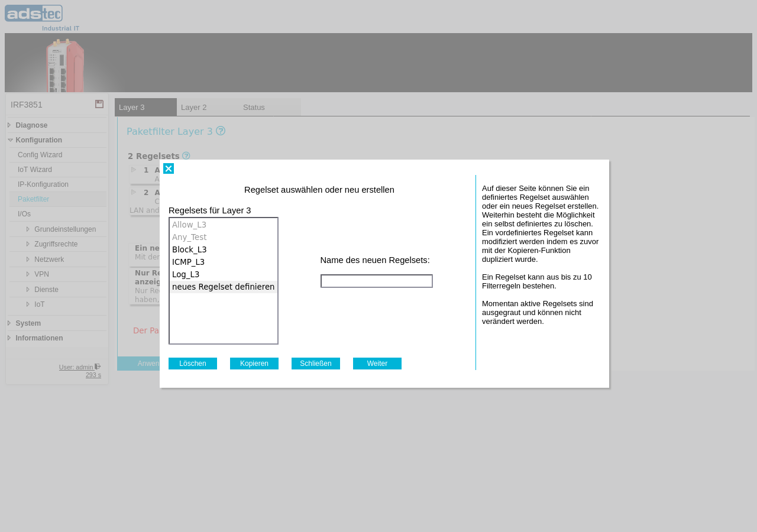Expand the Grundeinstellungen tree arrow
757x532 pixels.
point(28,229)
